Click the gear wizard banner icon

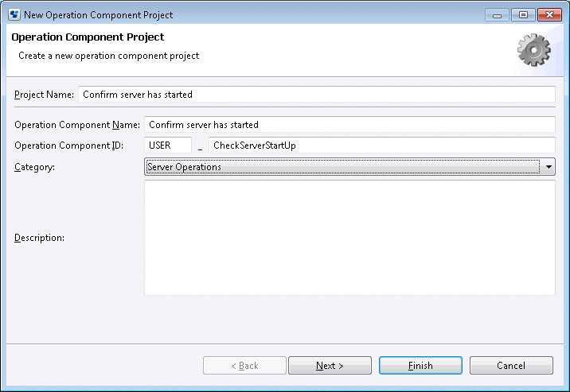click(x=533, y=50)
